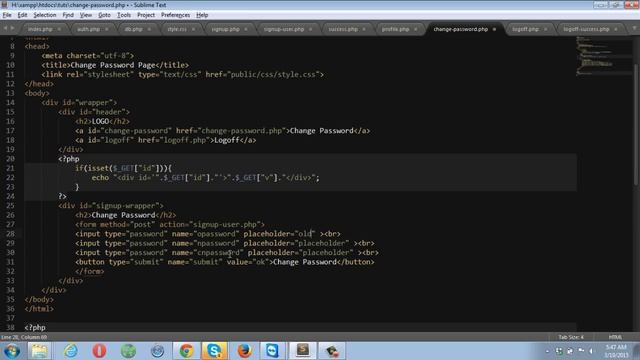Click the volume speaker tray icon
The image size is (640, 360).
591,351
